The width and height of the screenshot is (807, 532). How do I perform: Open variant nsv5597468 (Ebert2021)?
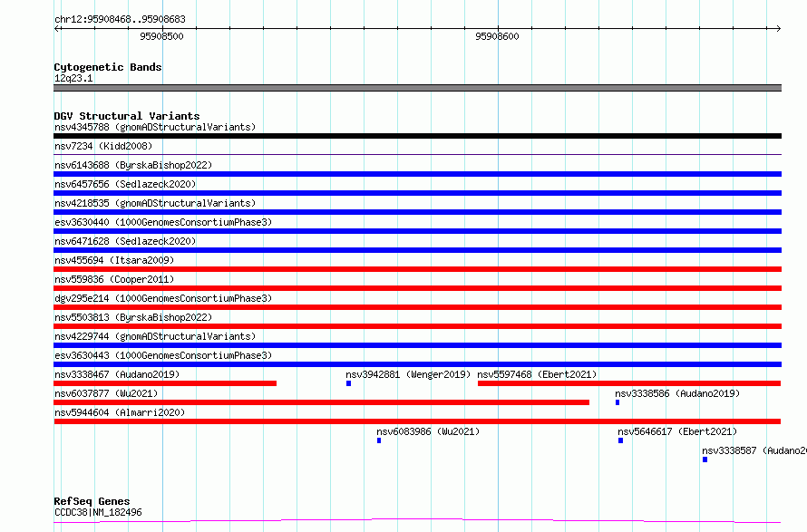(537, 374)
